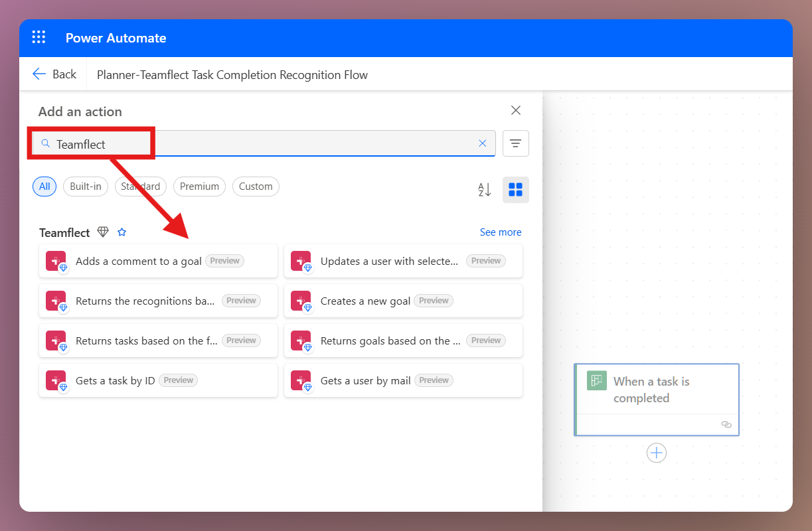
Task: Choose Returns the recognitions action
Action: tap(158, 301)
